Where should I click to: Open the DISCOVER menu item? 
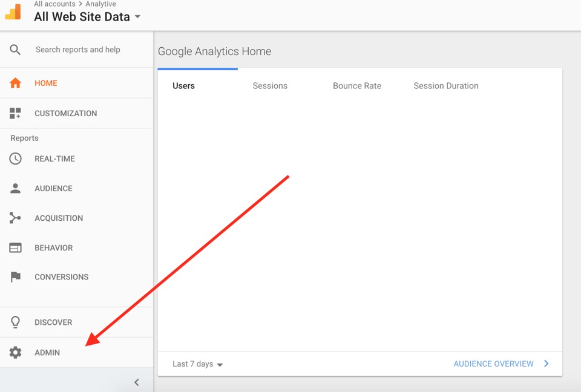point(76,322)
